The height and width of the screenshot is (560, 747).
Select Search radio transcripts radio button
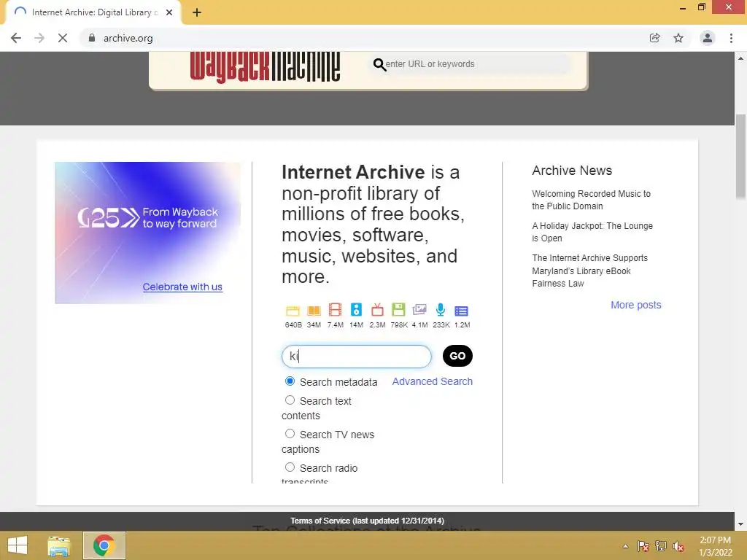[x=290, y=467]
